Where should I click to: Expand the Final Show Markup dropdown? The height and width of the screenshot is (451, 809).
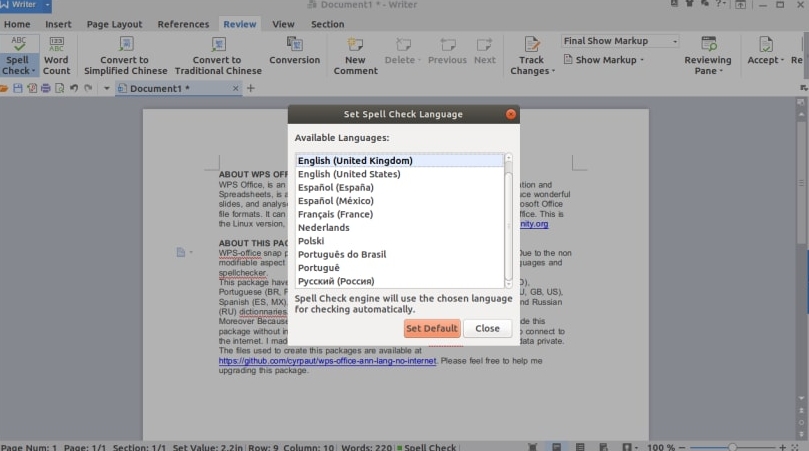tap(674, 41)
